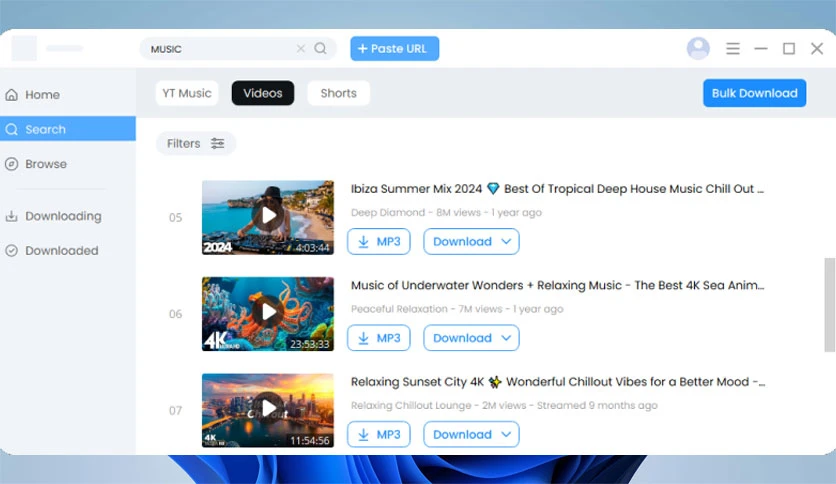Download MP3 of Relaxing Sunset City 4K
Image resolution: width=836 pixels, height=484 pixels.
(x=379, y=434)
